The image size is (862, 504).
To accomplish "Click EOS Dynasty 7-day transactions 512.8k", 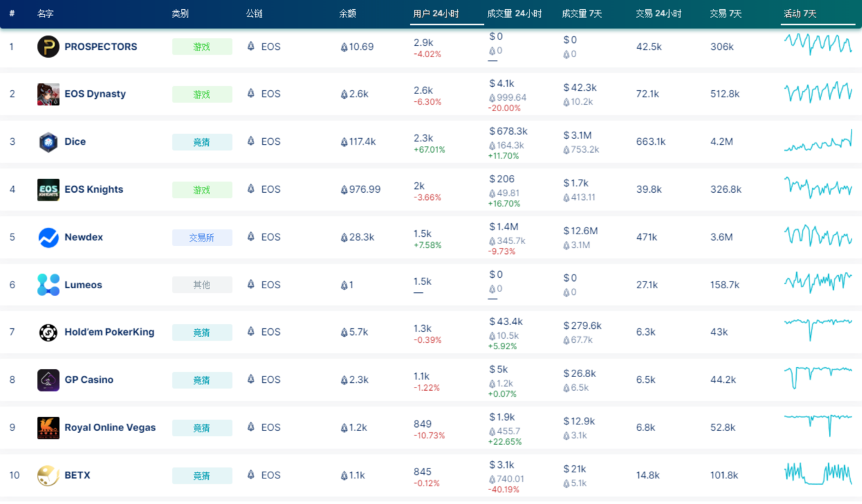I will pyautogui.click(x=725, y=94).
